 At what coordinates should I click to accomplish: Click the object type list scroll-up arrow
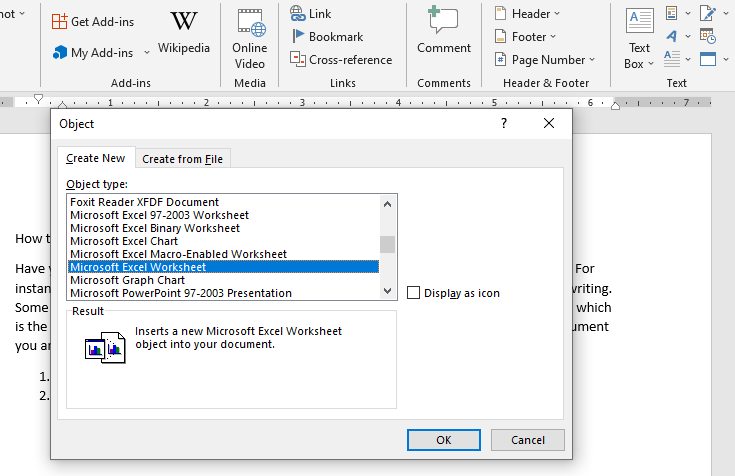[x=387, y=204]
